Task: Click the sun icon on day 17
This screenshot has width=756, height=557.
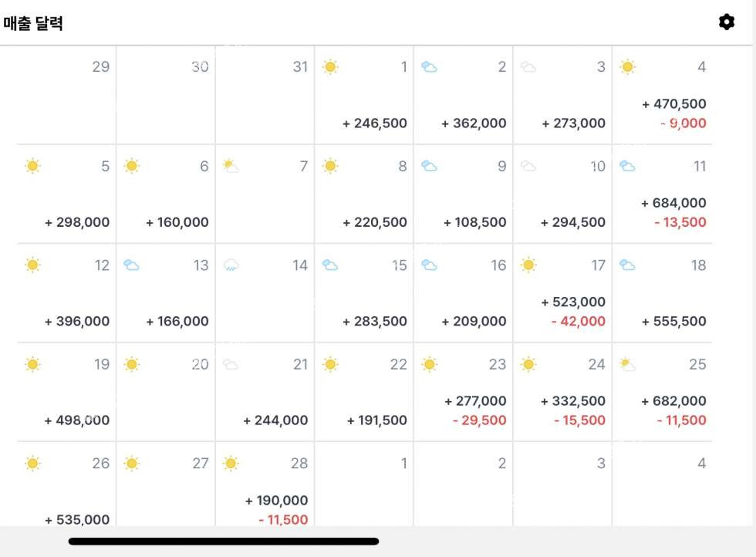Action: click(528, 265)
